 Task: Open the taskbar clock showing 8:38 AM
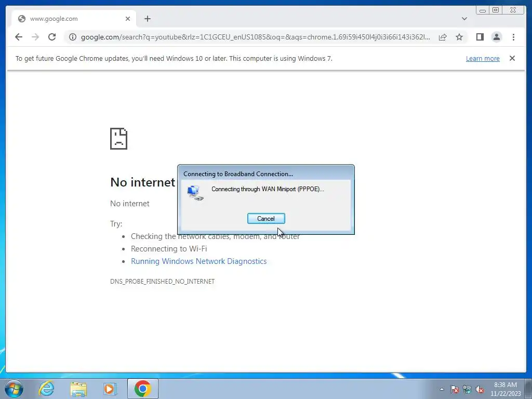click(x=505, y=389)
